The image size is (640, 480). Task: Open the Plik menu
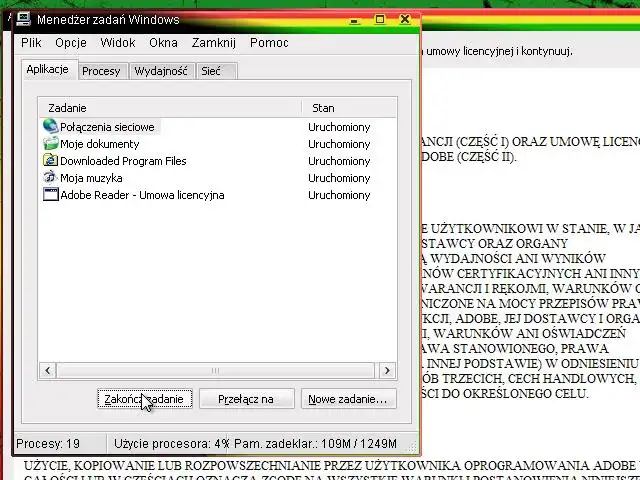[31, 42]
